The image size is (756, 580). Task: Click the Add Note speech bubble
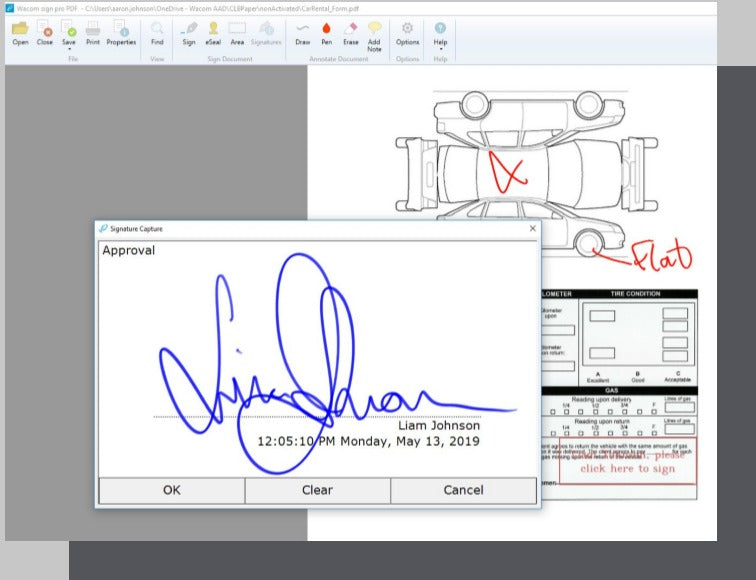(374, 35)
